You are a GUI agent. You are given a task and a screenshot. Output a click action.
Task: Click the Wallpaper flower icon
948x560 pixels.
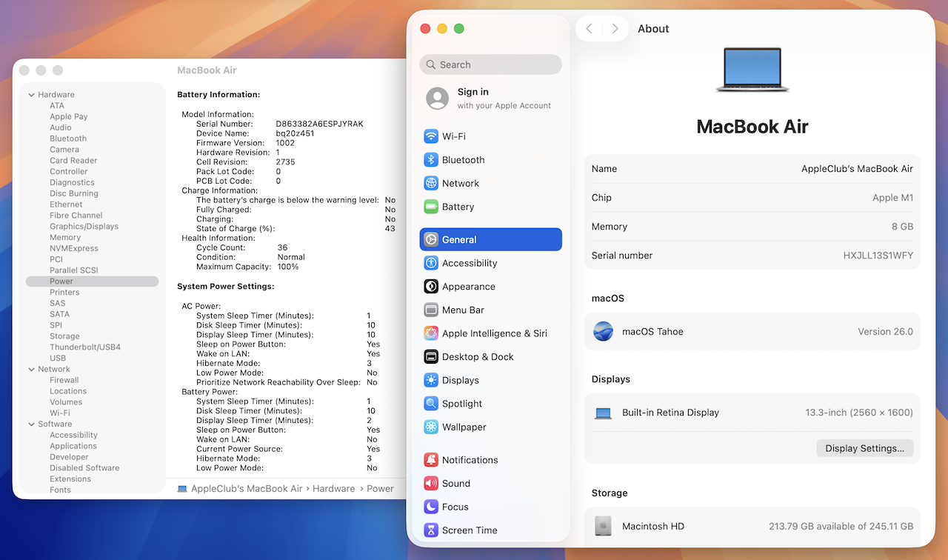(x=431, y=427)
